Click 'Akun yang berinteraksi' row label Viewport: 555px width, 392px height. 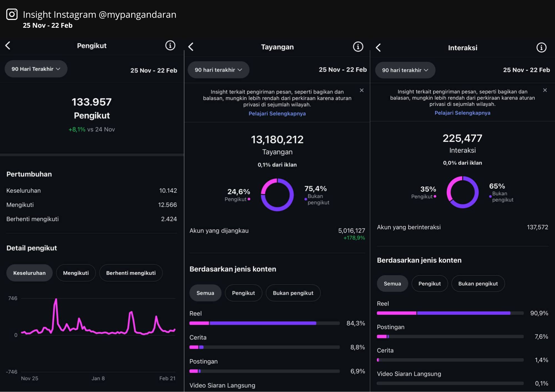coord(409,227)
